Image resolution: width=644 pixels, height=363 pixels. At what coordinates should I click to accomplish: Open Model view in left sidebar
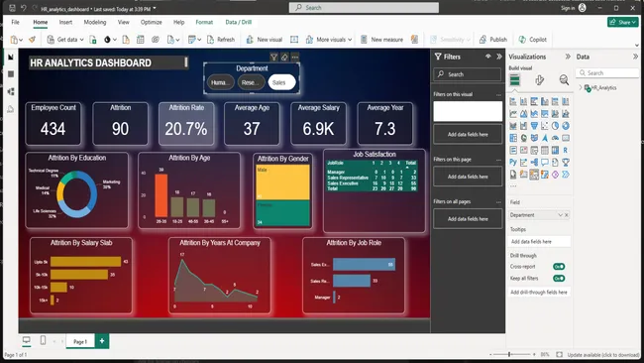point(11,91)
